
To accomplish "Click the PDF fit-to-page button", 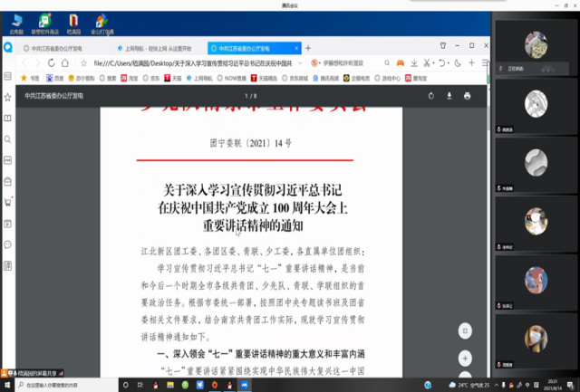I will coord(465,330).
